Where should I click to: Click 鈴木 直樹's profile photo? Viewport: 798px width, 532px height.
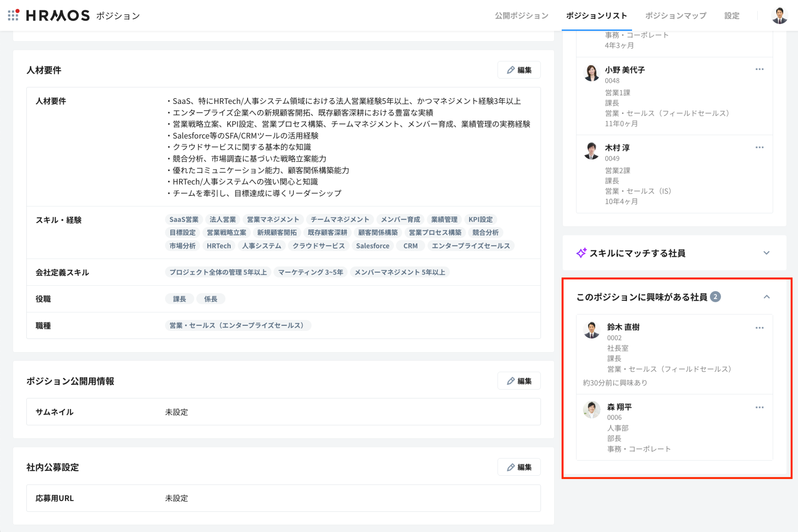coord(591,330)
